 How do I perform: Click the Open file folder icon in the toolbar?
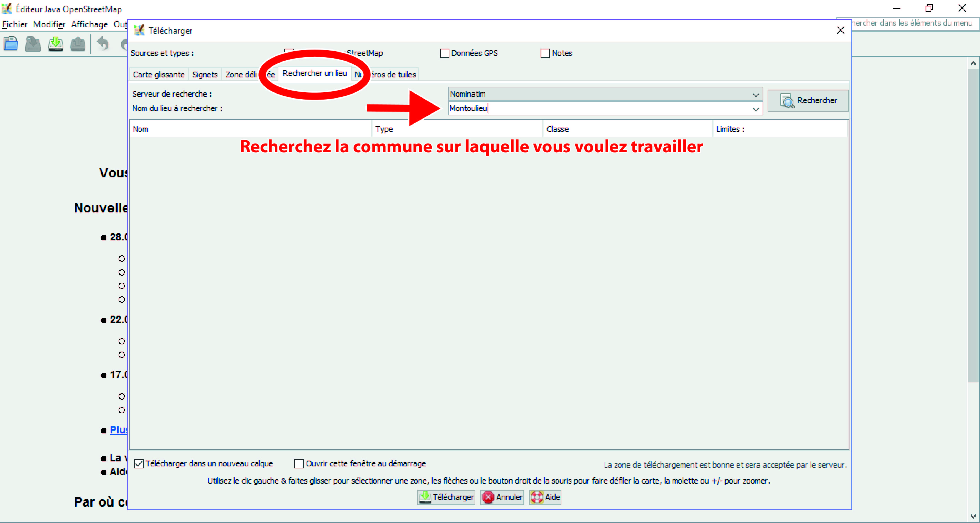tap(11, 44)
